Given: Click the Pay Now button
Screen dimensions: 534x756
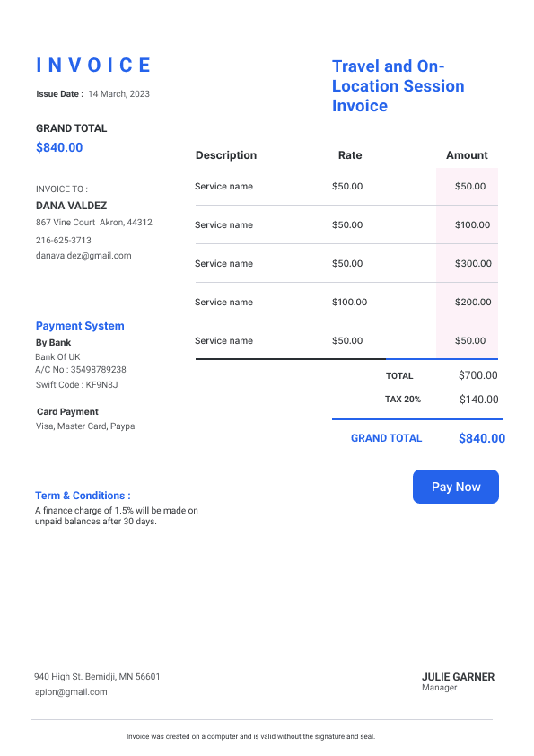Looking at the screenshot, I should (x=455, y=487).
